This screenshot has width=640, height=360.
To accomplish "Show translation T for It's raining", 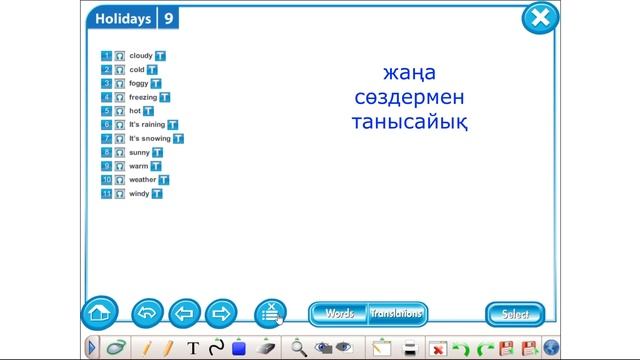I will pos(173,124).
